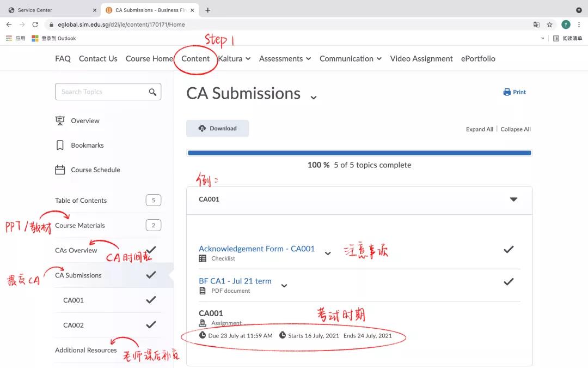Click completion checkmark for BF CA1 - Jul 21 term
This screenshot has width=588, height=368.
[x=509, y=282]
